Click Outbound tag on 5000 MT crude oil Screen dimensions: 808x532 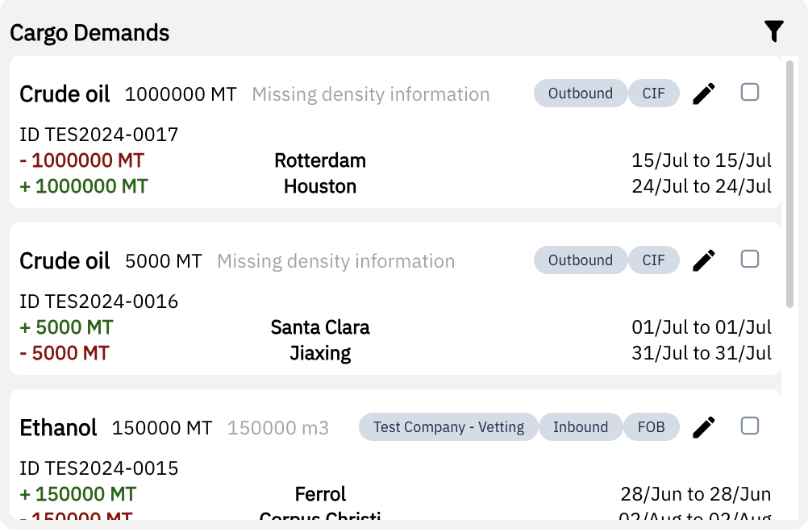click(580, 260)
